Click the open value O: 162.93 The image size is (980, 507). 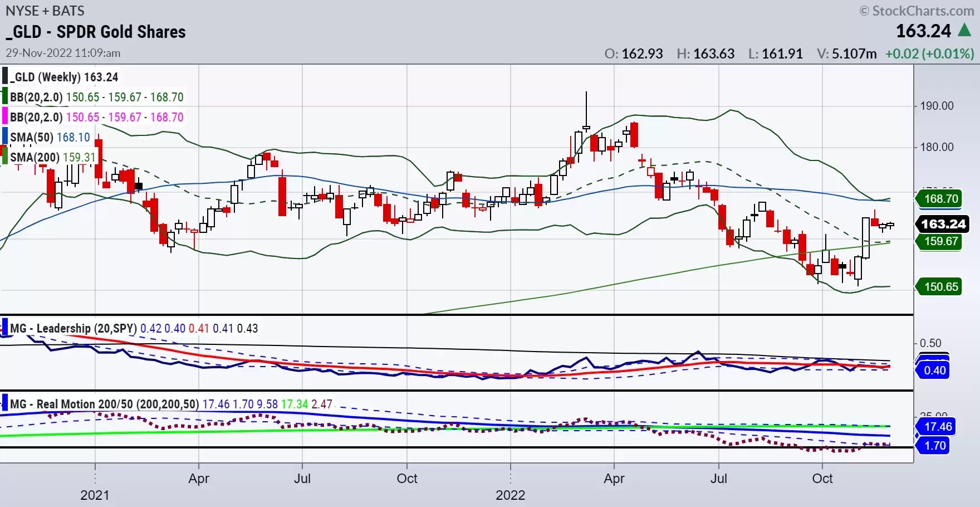click(634, 53)
